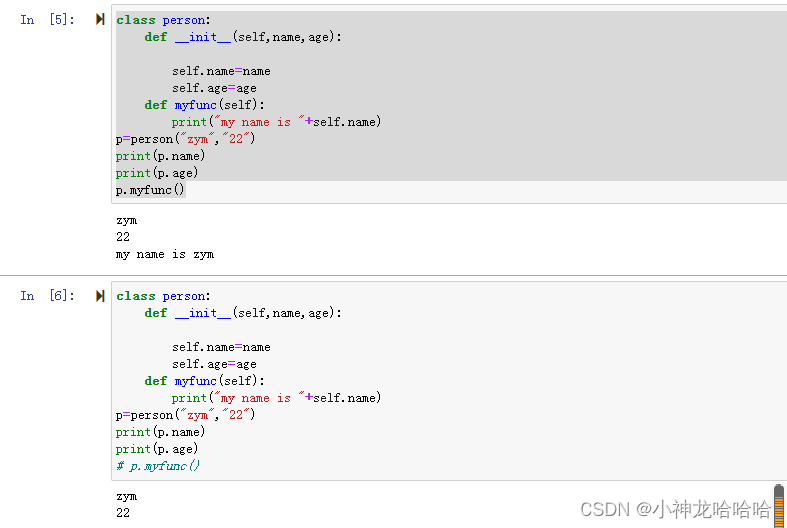Click 'self.name=name' line in cell 6
This screenshot has width=787, height=528.
tap(221, 347)
